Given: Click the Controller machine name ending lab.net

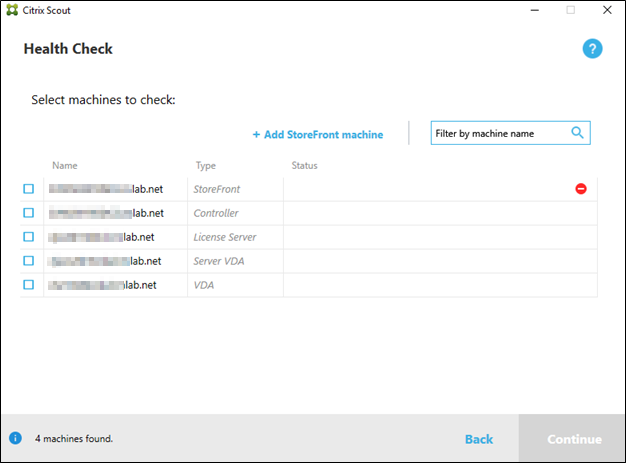Looking at the screenshot, I should click(106, 213).
